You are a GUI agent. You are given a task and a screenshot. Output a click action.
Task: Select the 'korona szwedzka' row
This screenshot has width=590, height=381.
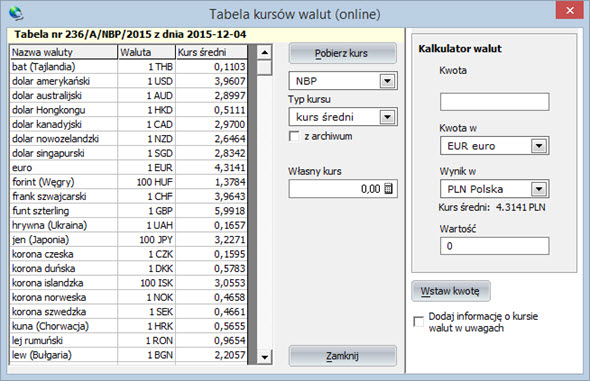128,312
